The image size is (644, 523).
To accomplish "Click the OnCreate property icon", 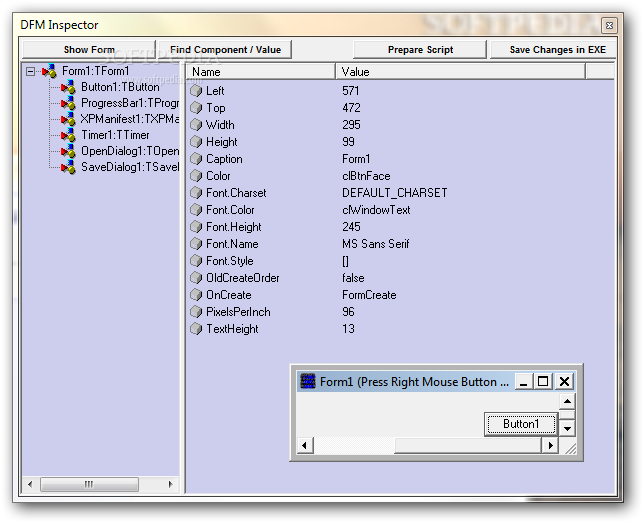I will point(196,295).
